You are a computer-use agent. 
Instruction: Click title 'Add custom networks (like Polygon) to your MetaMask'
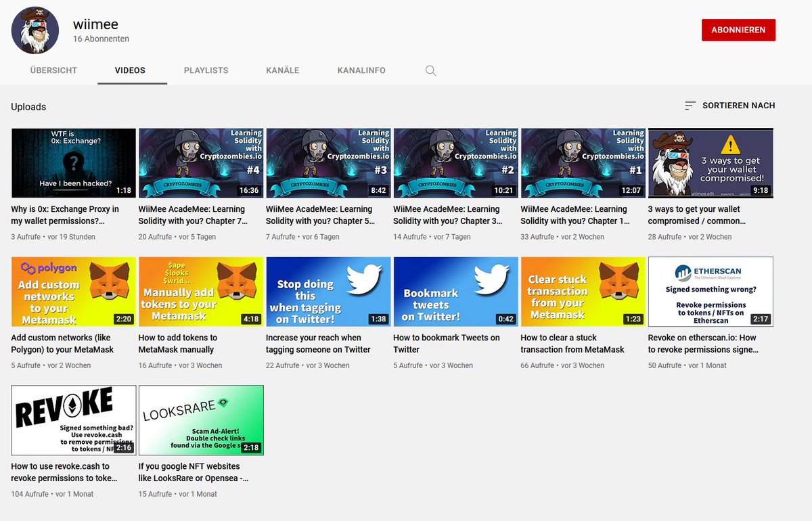(62, 344)
